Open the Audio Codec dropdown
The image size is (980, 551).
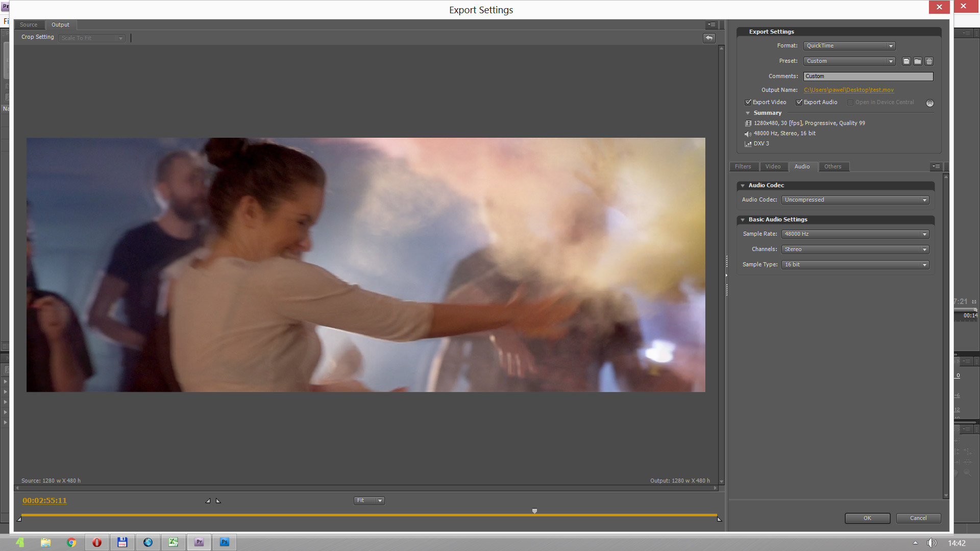855,200
